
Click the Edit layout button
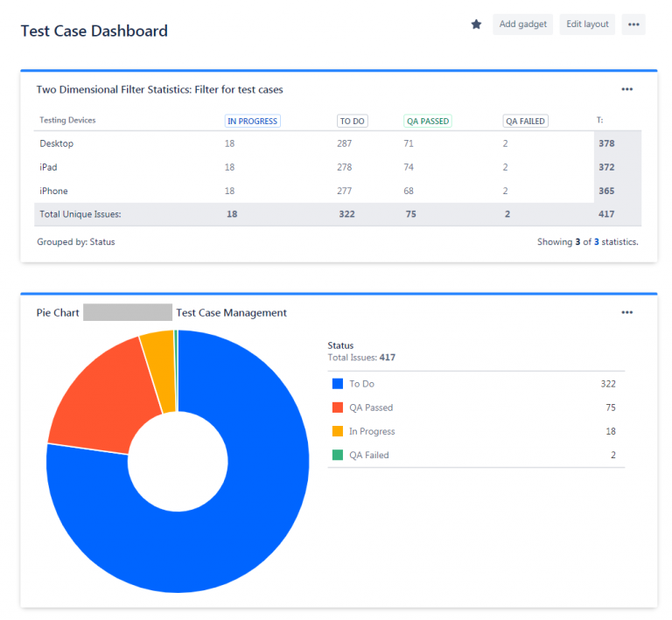(587, 24)
